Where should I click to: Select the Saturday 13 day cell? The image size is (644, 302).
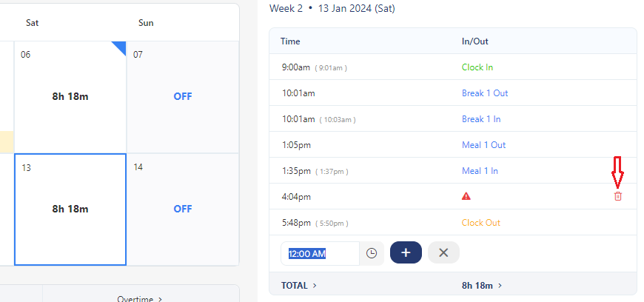click(x=70, y=209)
